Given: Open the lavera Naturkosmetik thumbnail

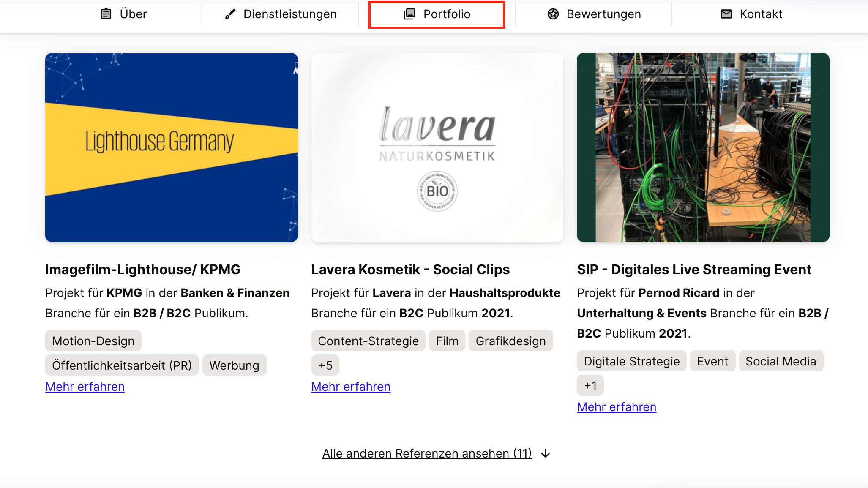Looking at the screenshot, I should point(437,147).
